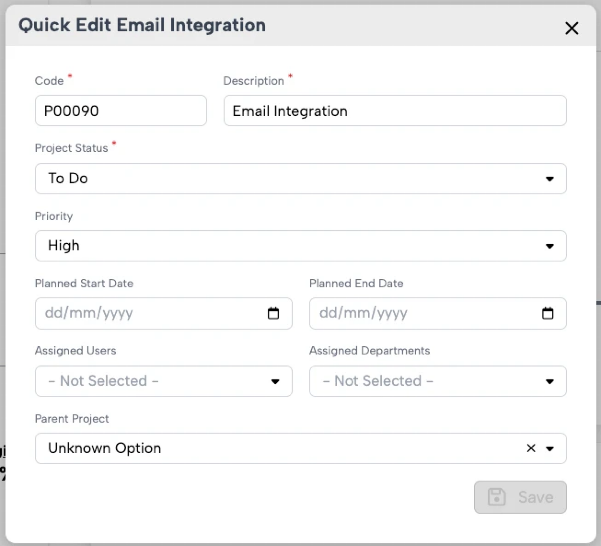Click the Project Status label

71,148
